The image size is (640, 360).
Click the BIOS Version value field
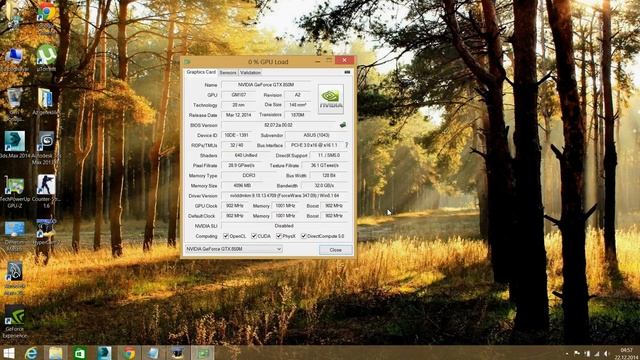point(279,125)
